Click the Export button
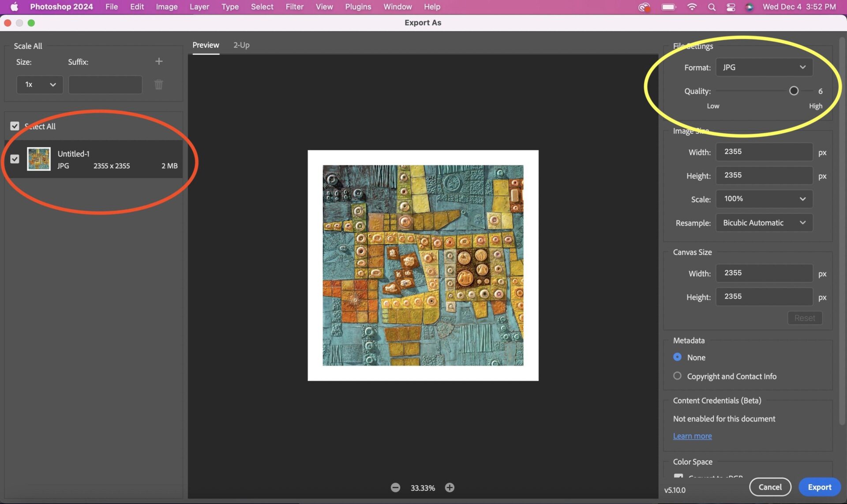Screen dimensions: 847x504 click(x=819, y=487)
